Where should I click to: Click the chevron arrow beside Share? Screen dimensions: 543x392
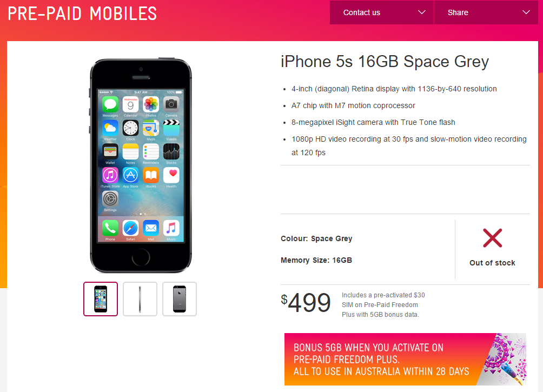point(526,12)
